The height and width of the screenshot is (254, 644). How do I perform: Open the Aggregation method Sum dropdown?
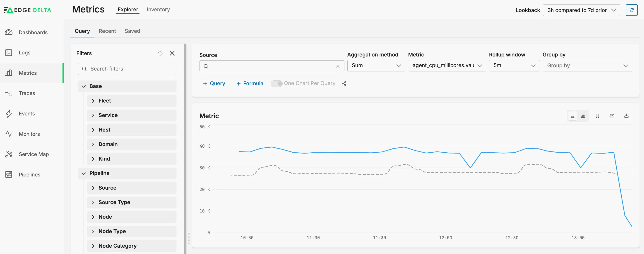pyautogui.click(x=376, y=66)
